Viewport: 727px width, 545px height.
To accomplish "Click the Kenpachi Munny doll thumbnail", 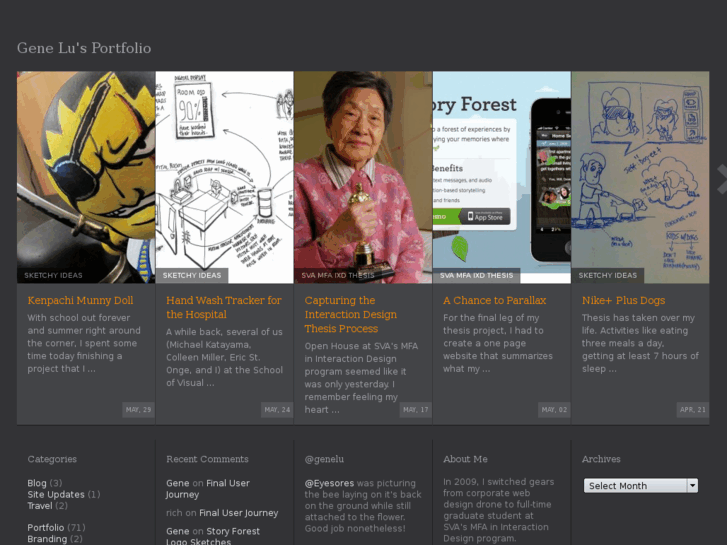I will point(86,170).
